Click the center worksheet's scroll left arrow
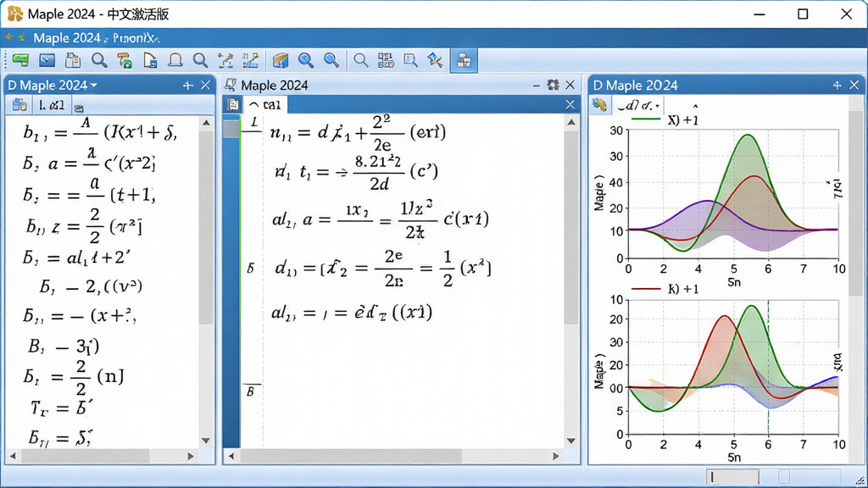Screen dimensions: 868x488 point(231,457)
